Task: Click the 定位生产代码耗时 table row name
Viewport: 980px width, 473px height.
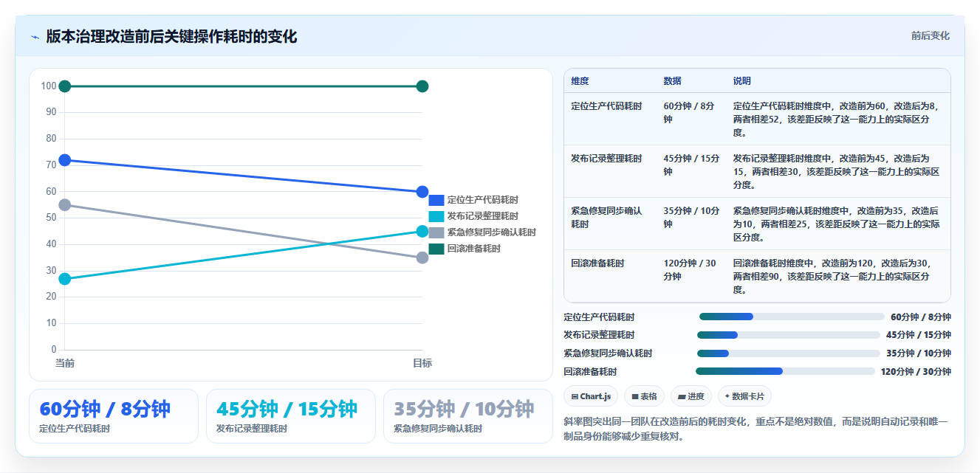Action: [606, 106]
